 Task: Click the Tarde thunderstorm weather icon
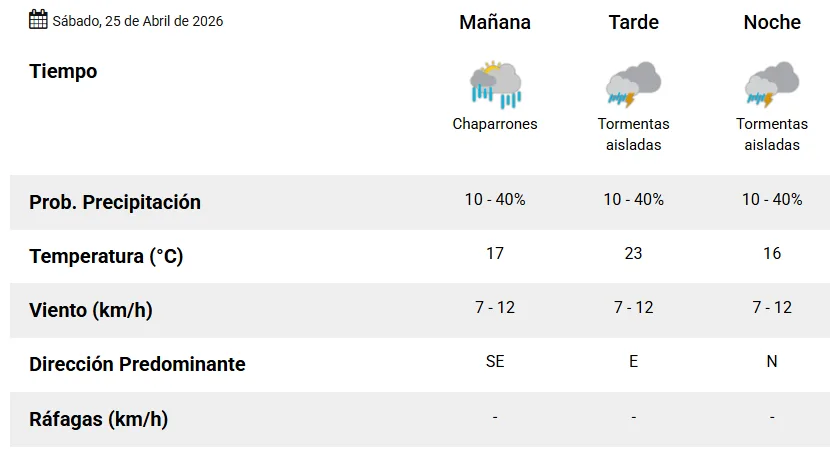tap(633, 84)
